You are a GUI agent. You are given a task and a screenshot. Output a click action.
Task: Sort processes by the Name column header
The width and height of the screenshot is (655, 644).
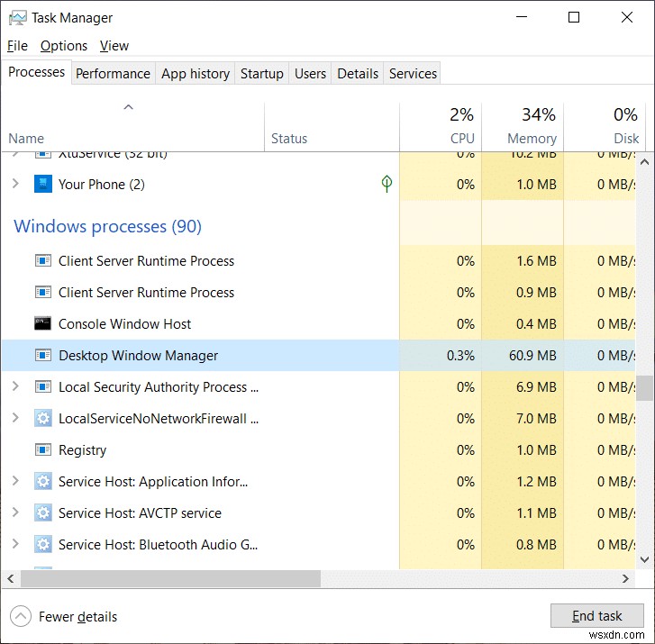132,127
